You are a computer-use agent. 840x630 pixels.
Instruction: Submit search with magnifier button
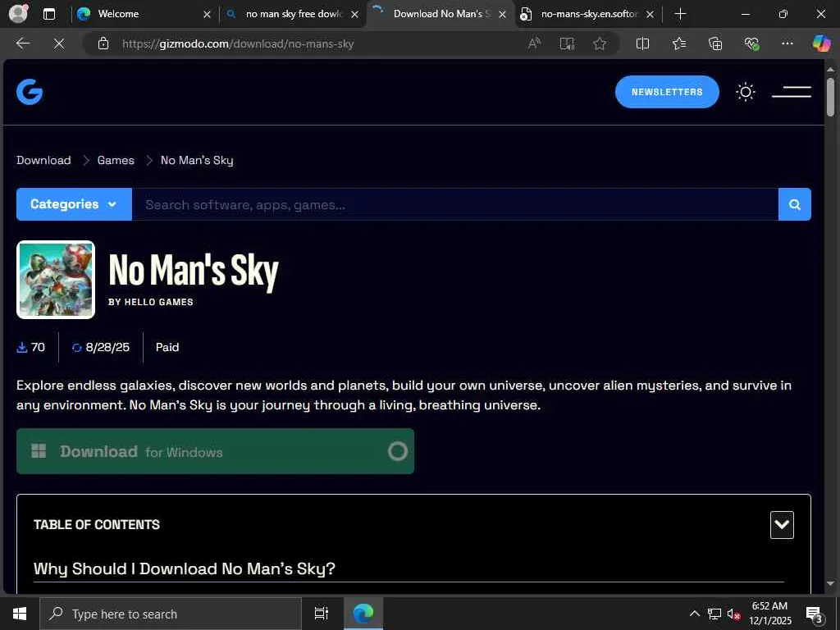tap(794, 204)
